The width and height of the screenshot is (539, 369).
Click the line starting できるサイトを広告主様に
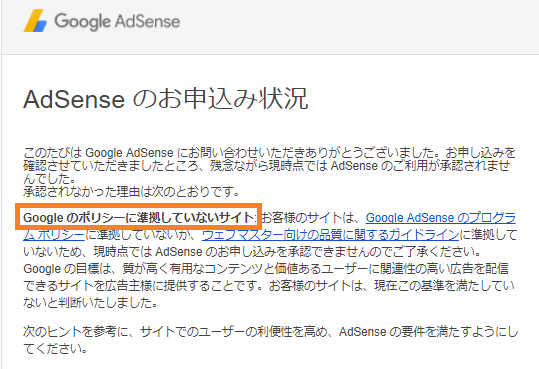tap(269, 286)
